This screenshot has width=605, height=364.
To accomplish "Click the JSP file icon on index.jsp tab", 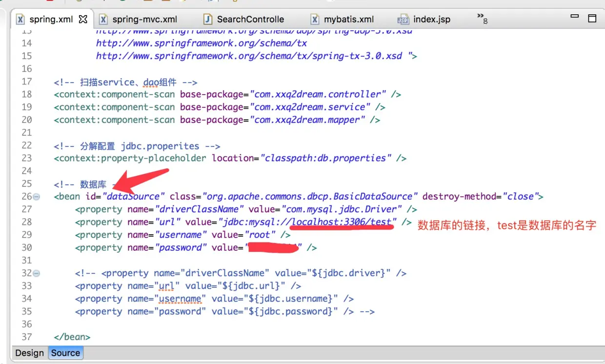I will click(x=403, y=20).
